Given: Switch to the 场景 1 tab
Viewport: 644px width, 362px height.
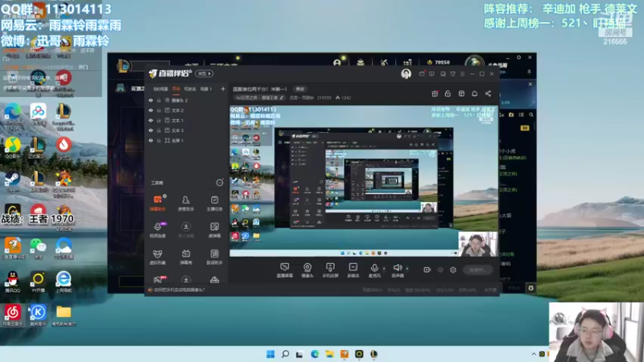Looking at the screenshot, I should tap(206, 88).
